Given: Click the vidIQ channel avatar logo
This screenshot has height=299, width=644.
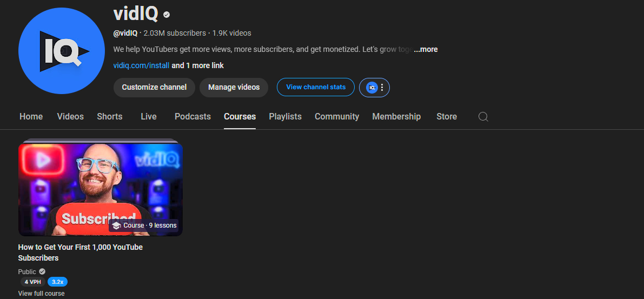Looking at the screenshot, I should tap(62, 50).
